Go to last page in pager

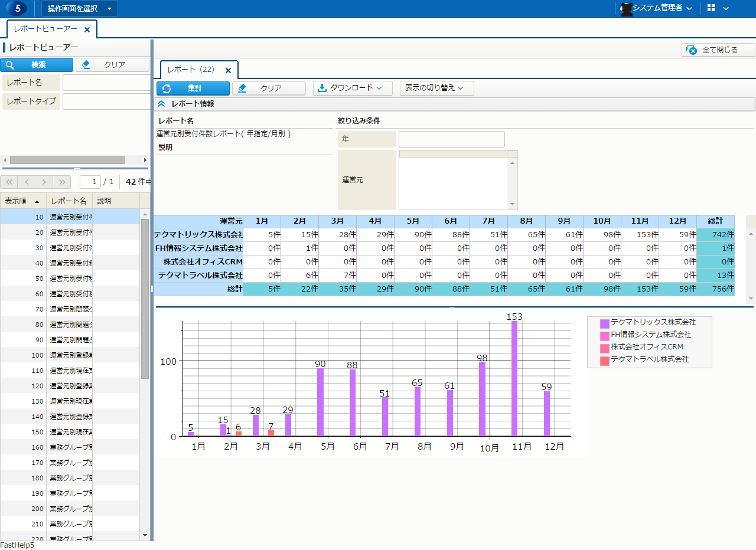[62, 182]
